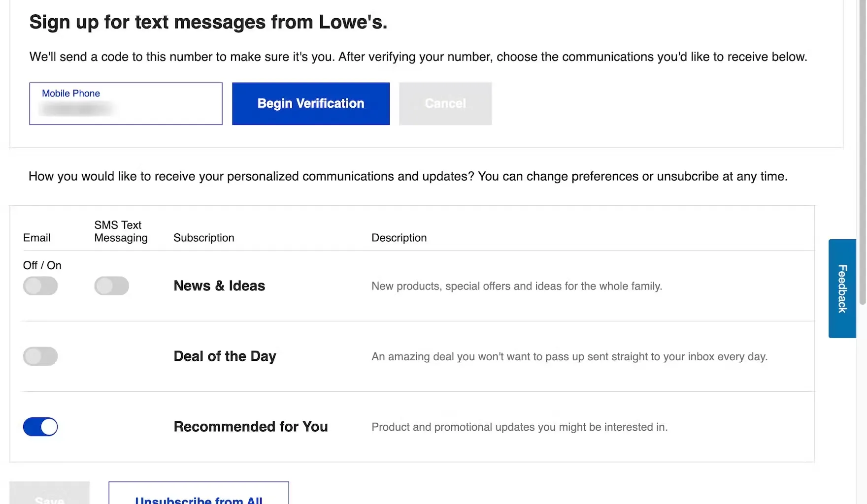Click the SMS Text Messaging column header
867x504 pixels.
tap(121, 231)
